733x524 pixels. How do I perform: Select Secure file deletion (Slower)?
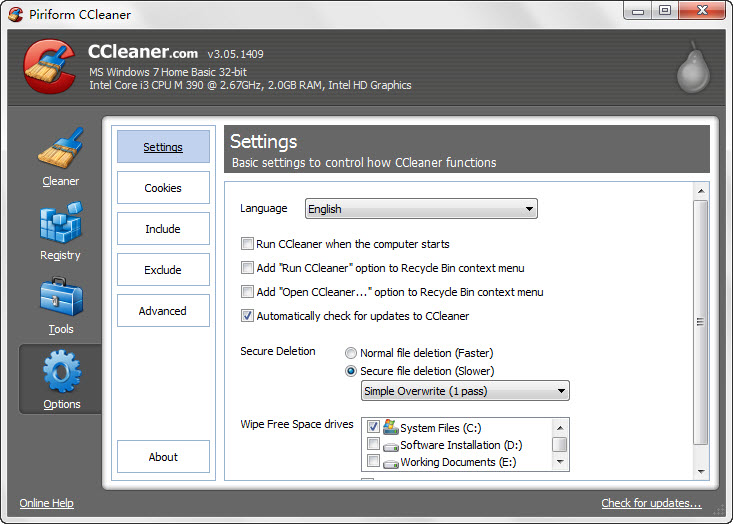351,371
